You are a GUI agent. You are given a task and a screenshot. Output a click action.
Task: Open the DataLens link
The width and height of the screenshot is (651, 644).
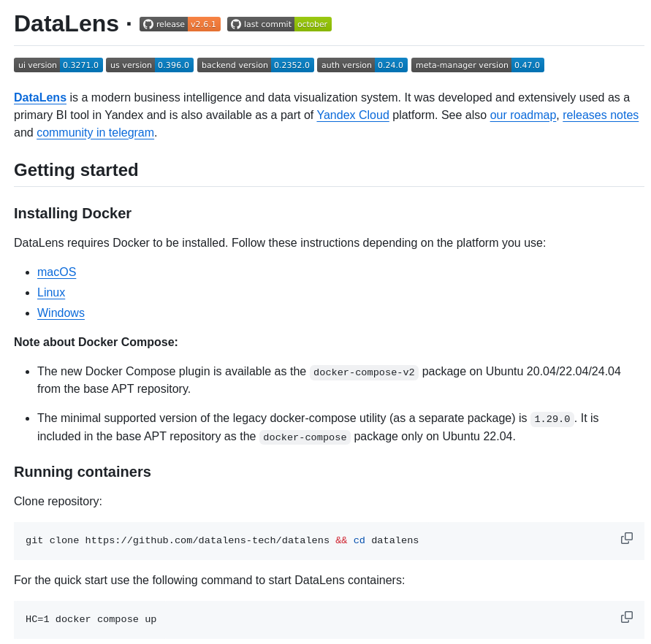coord(39,97)
